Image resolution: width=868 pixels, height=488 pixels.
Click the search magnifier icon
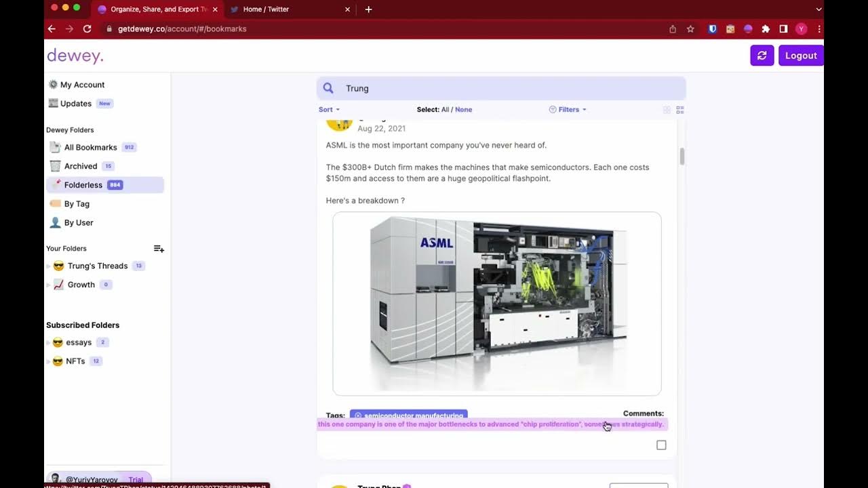(328, 88)
